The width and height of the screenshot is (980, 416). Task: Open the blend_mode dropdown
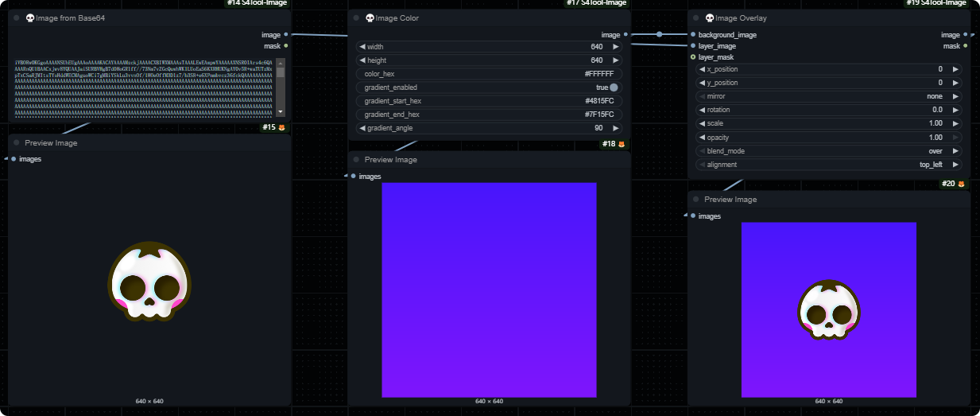(829, 151)
